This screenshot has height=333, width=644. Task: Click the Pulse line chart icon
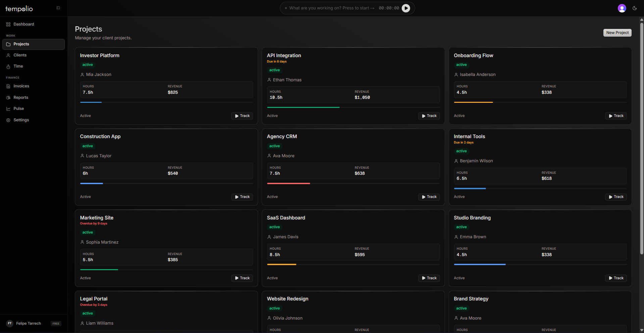[8, 109]
